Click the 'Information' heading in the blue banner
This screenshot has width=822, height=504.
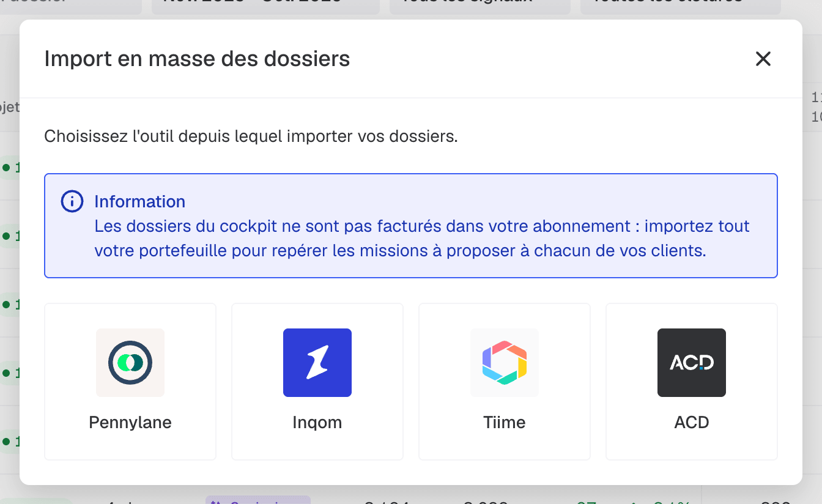139,201
